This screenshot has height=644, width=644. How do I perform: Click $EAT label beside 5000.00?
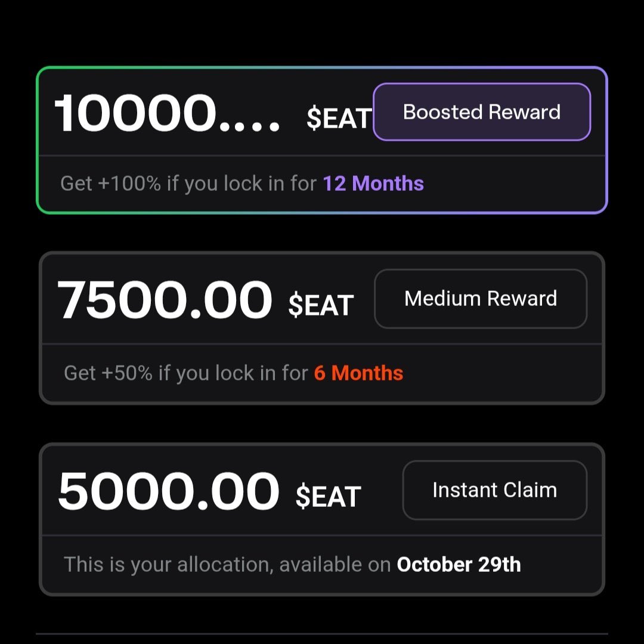328,497
